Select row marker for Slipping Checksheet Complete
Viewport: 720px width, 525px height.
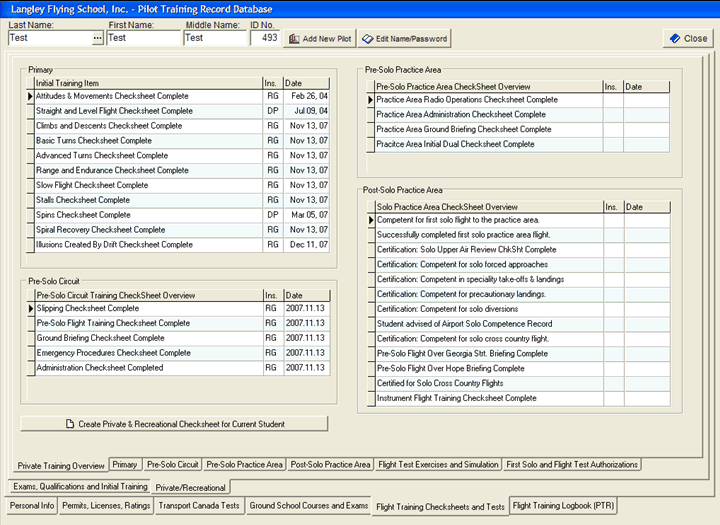pos(30,309)
